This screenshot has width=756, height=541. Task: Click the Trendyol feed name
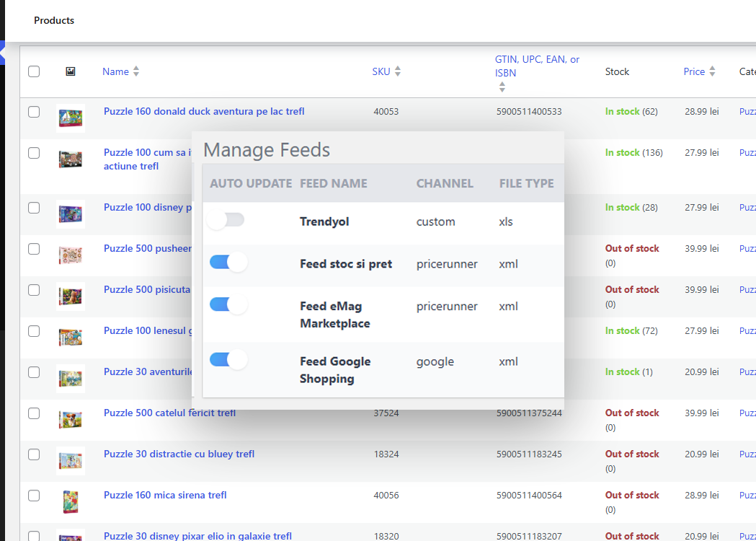324,221
